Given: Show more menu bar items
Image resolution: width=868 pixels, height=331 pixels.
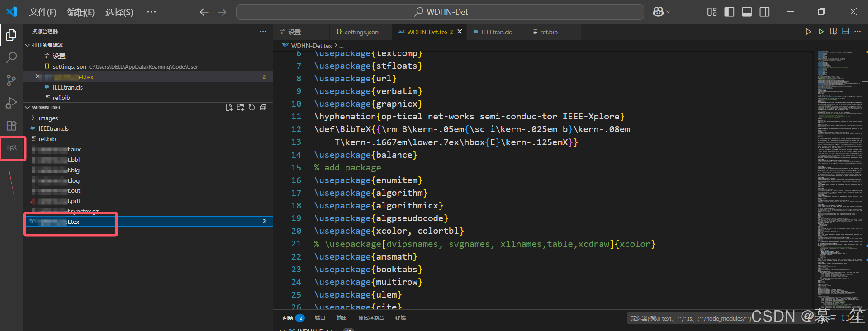Looking at the screenshot, I should [x=152, y=12].
